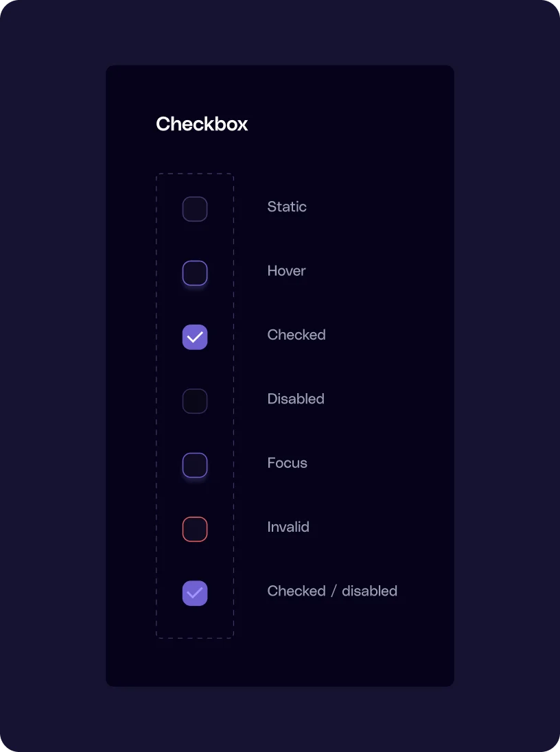The width and height of the screenshot is (560, 752).
Task: Click the Checkbox heading title
Action: [202, 124]
